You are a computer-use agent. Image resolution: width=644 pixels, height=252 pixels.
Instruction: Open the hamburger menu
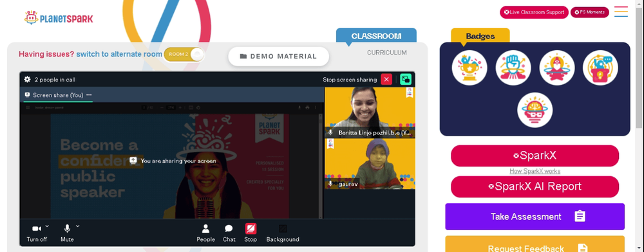[621, 12]
